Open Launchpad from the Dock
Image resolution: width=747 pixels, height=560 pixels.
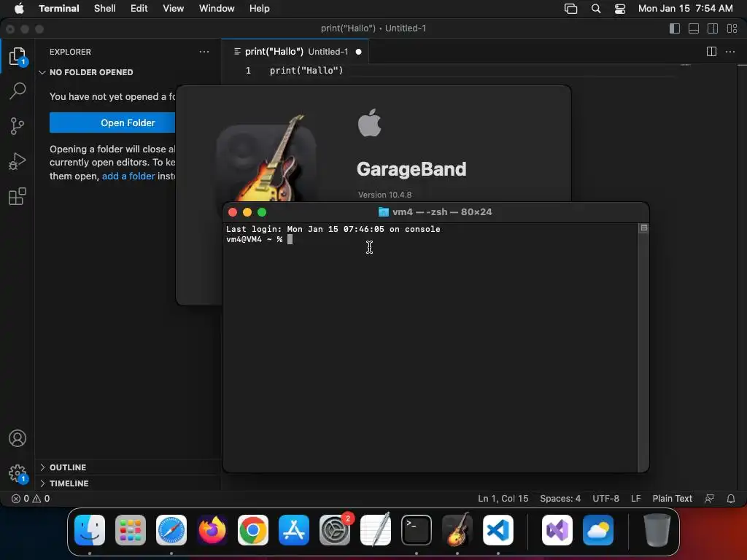pos(131,530)
